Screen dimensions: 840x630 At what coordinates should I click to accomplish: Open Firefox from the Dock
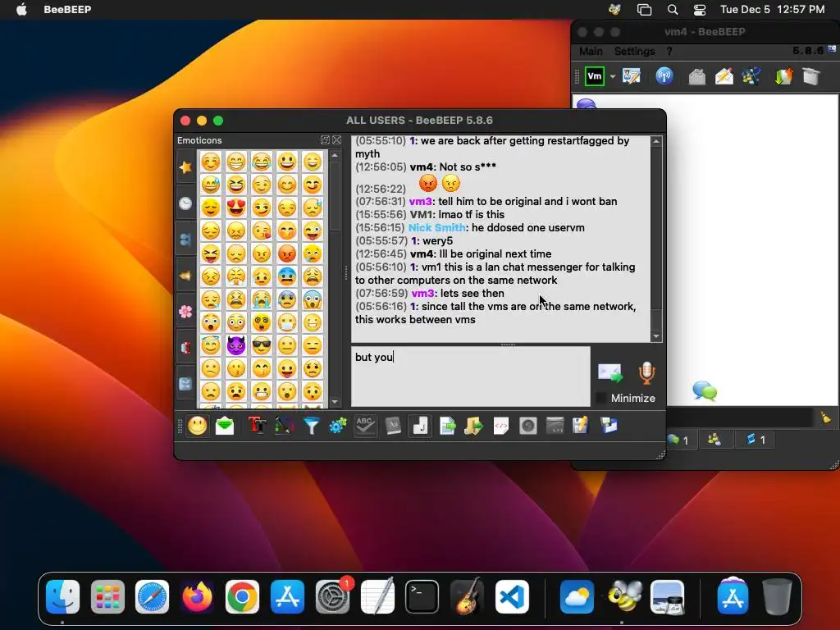point(197,597)
